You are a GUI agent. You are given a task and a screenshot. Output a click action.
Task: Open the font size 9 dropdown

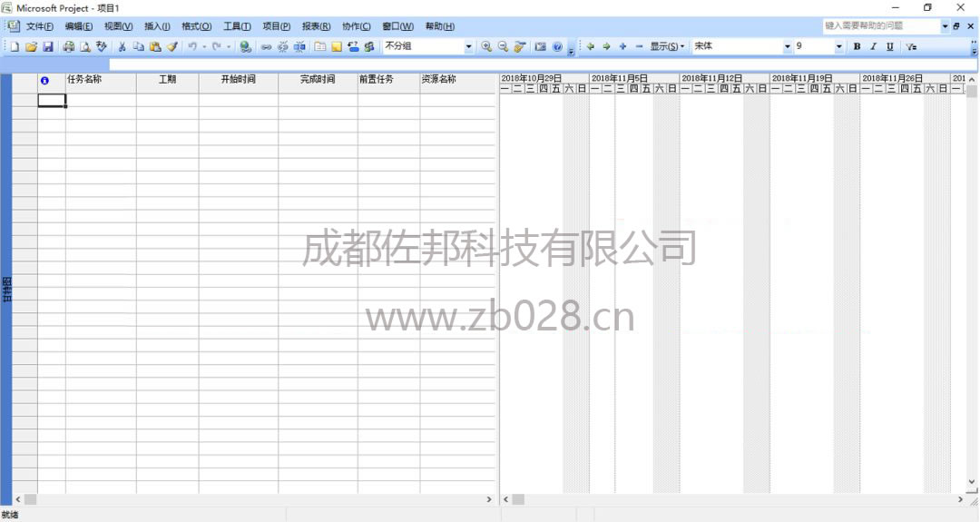point(838,47)
